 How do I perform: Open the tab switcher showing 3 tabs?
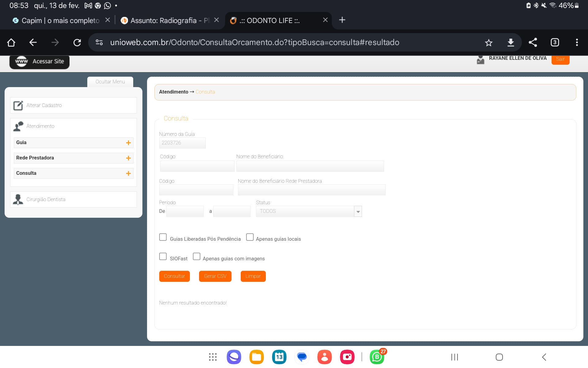555,42
